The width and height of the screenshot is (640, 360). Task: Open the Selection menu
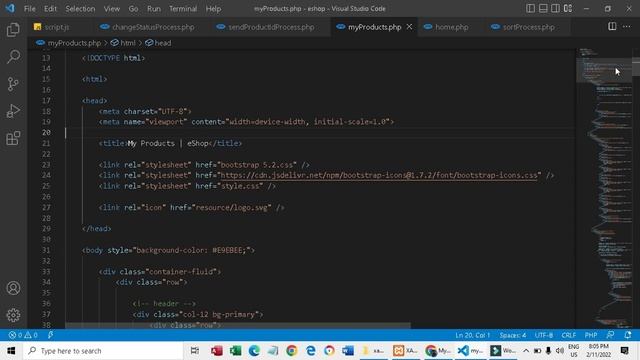[x=80, y=9]
